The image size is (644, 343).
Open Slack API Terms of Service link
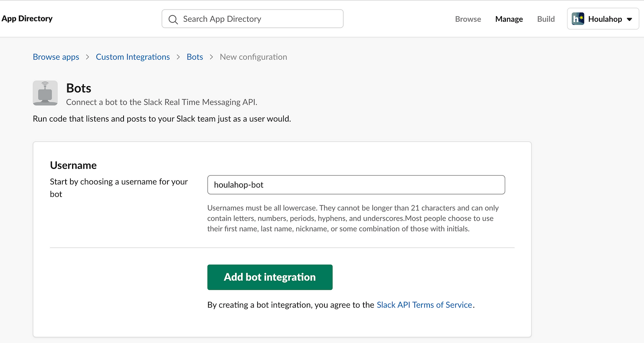(x=424, y=305)
